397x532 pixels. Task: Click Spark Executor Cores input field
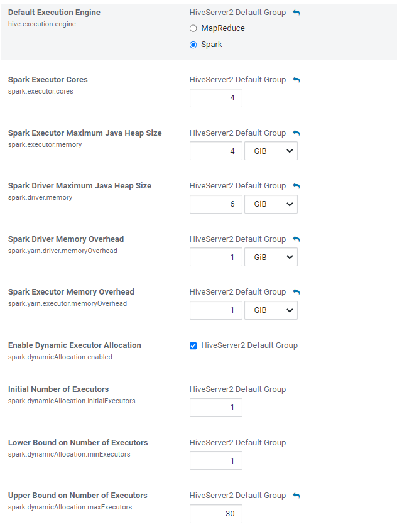coord(215,98)
